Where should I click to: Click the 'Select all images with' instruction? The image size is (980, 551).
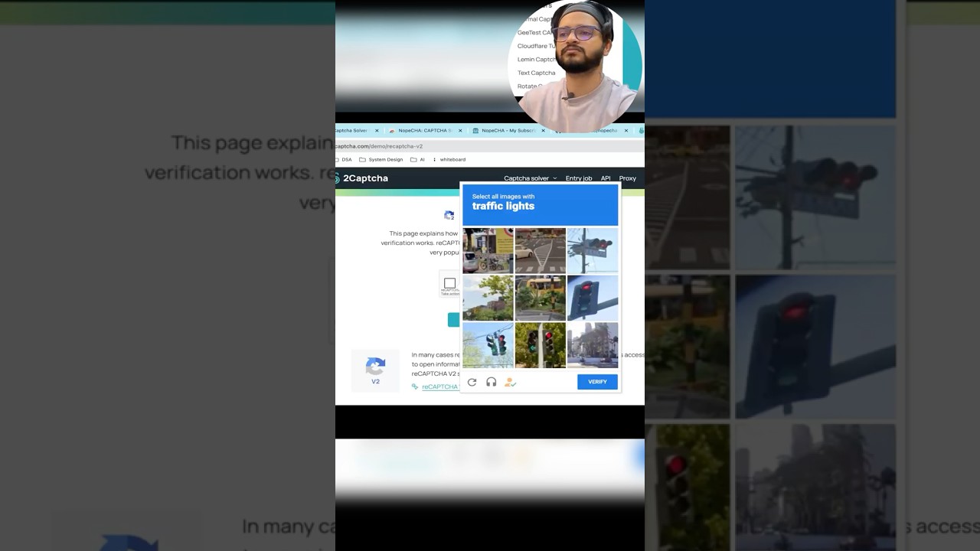tap(503, 197)
